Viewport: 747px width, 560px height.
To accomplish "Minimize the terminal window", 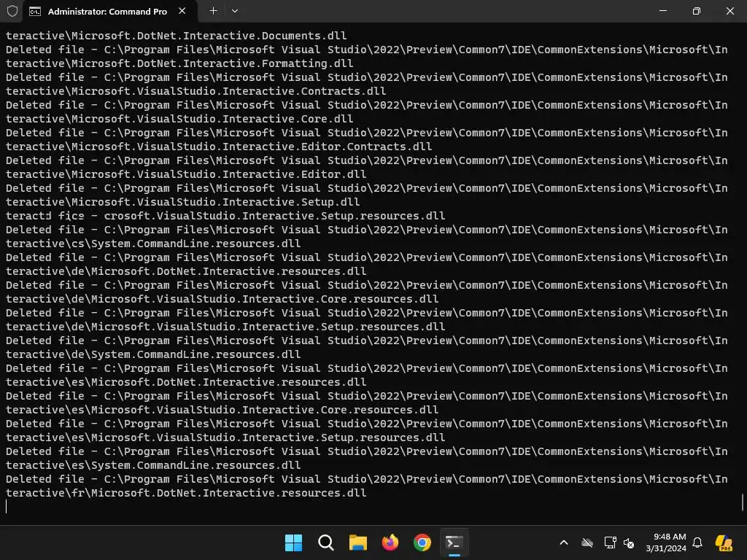I will [662, 10].
